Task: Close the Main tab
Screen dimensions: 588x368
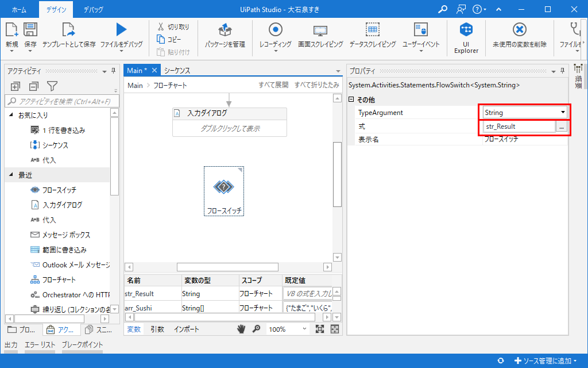Action: pos(154,70)
